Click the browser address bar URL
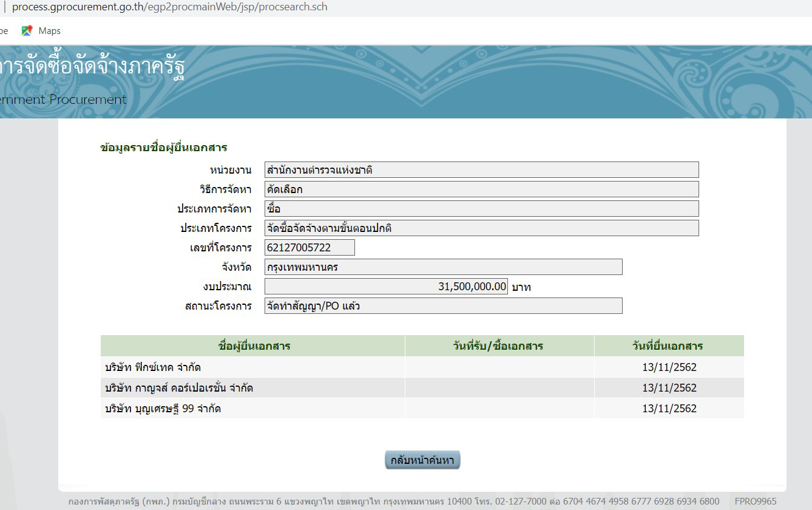 click(x=169, y=7)
